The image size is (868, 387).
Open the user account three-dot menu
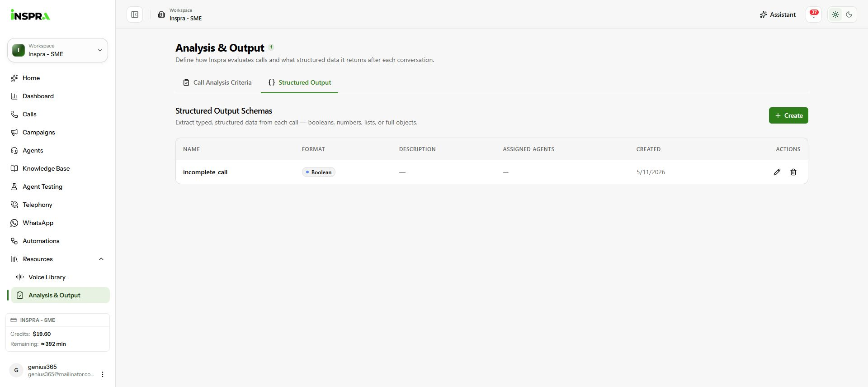(x=103, y=374)
